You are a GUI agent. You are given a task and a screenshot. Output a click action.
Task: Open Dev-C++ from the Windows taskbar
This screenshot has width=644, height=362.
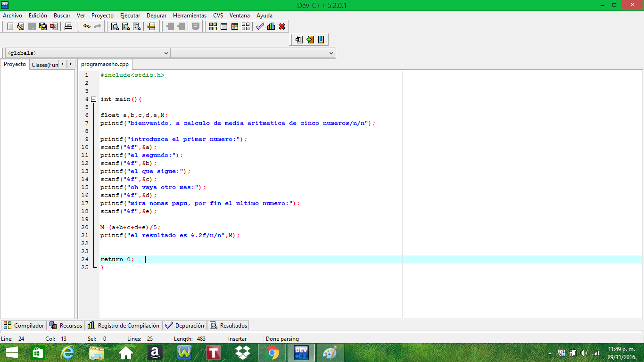(x=301, y=352)
